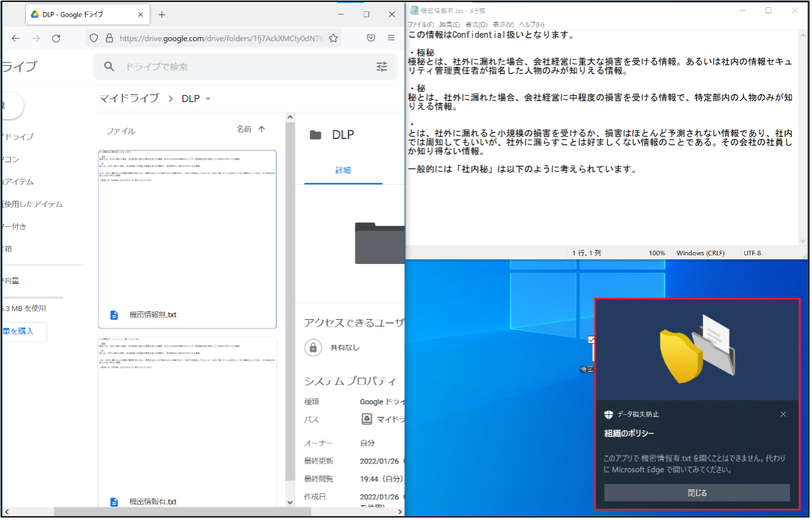Open the Firefox hamburger menu
This screenshot has width=812, height=520.
(x=391, y=39)
